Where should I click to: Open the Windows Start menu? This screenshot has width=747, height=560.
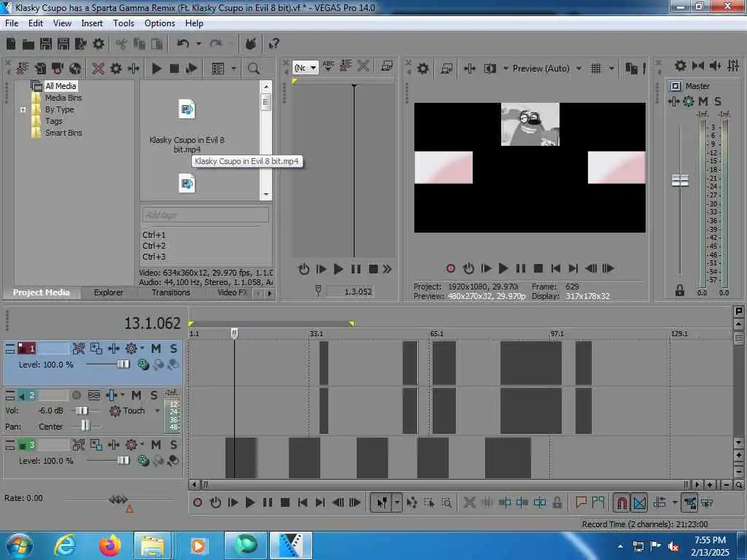point(20,545)
